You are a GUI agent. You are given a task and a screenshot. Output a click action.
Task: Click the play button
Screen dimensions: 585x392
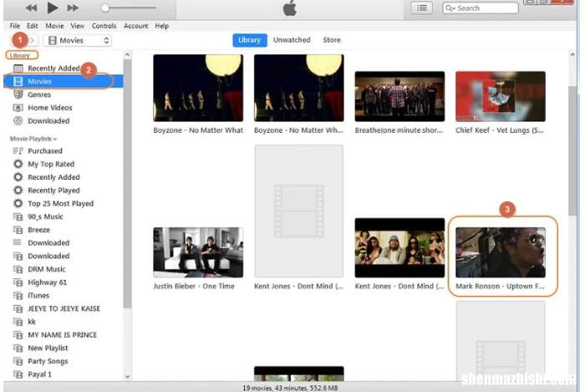point(53,7)
